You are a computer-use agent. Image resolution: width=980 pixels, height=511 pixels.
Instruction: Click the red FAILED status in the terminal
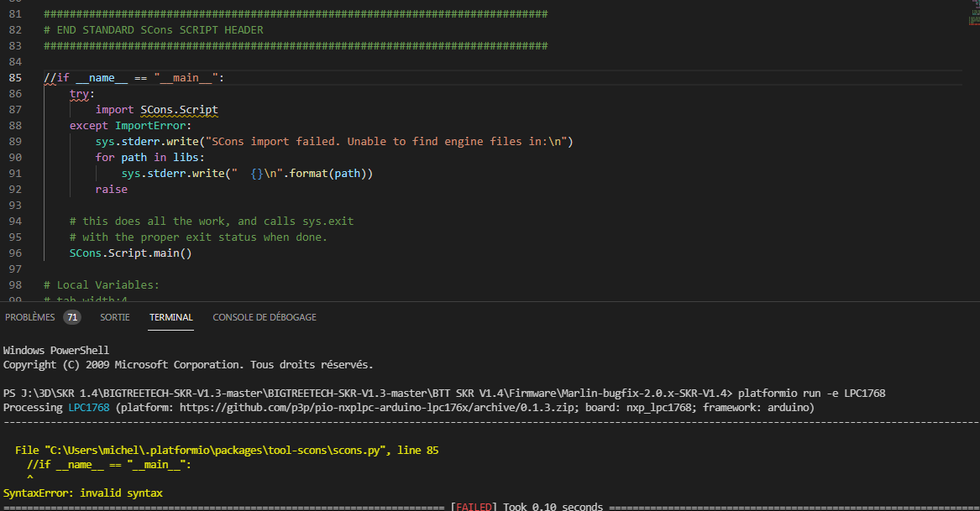pyautogui.click(x=474, y=507)
